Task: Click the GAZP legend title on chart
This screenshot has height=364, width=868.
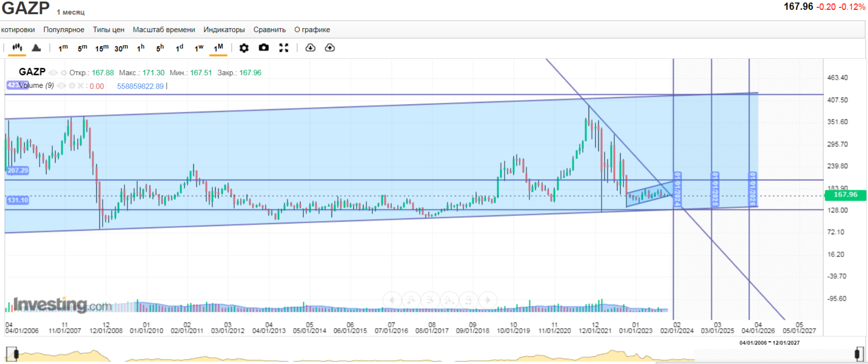Action: click(x=32, y=72)
